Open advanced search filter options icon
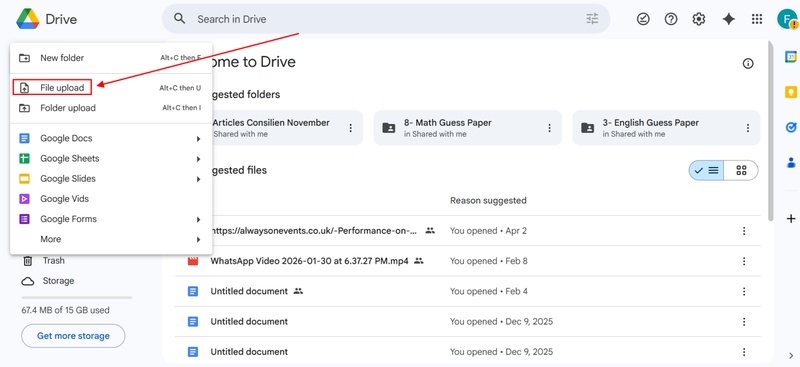Screen dimensions: 800x367 pyautogui.click(x=592, y=19)
